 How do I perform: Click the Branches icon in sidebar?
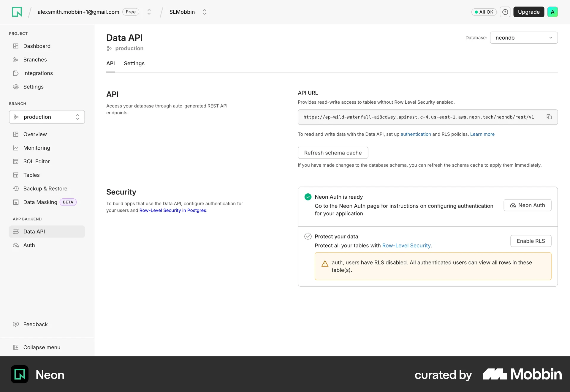coord(16,60)
